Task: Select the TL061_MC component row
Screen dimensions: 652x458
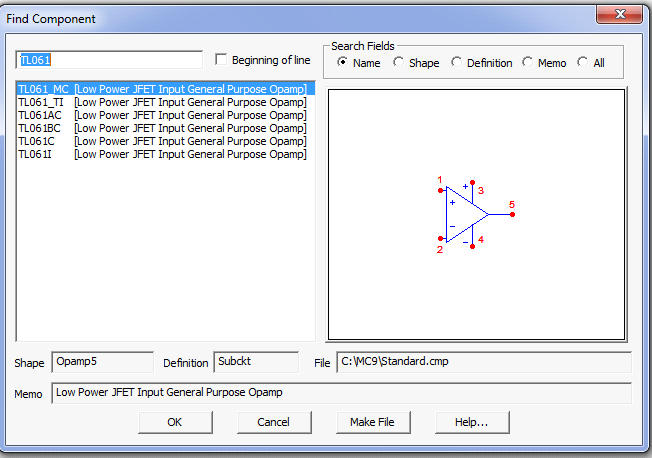Action: pos(165,89)
